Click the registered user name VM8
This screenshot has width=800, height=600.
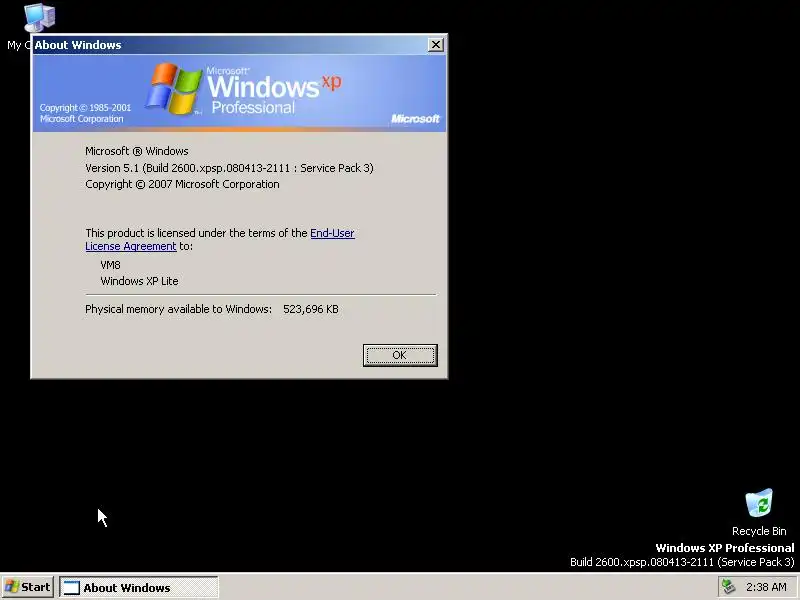tap(110, 265)
